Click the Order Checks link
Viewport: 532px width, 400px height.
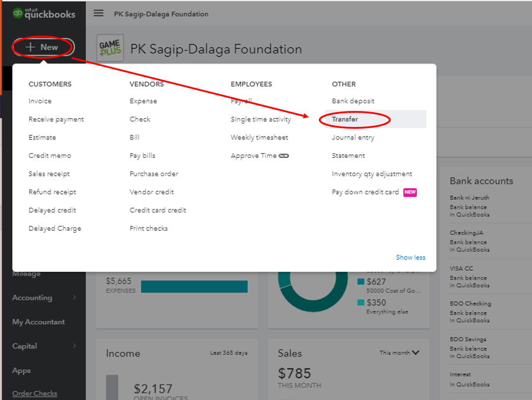click(34, 393)
